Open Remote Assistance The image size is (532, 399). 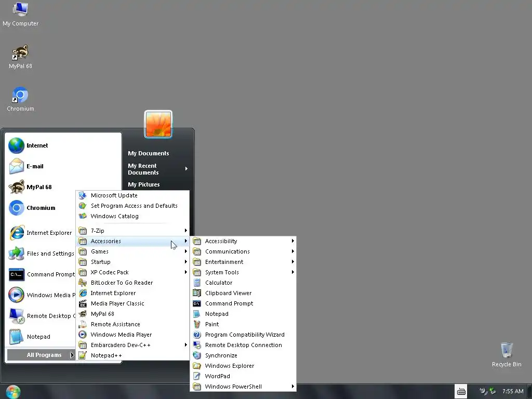[132, 324]
